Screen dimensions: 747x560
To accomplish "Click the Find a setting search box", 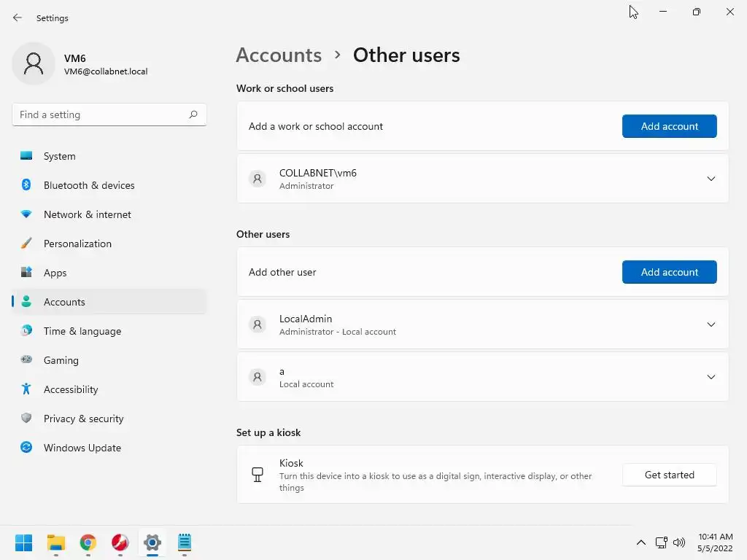I will (101, 114).
